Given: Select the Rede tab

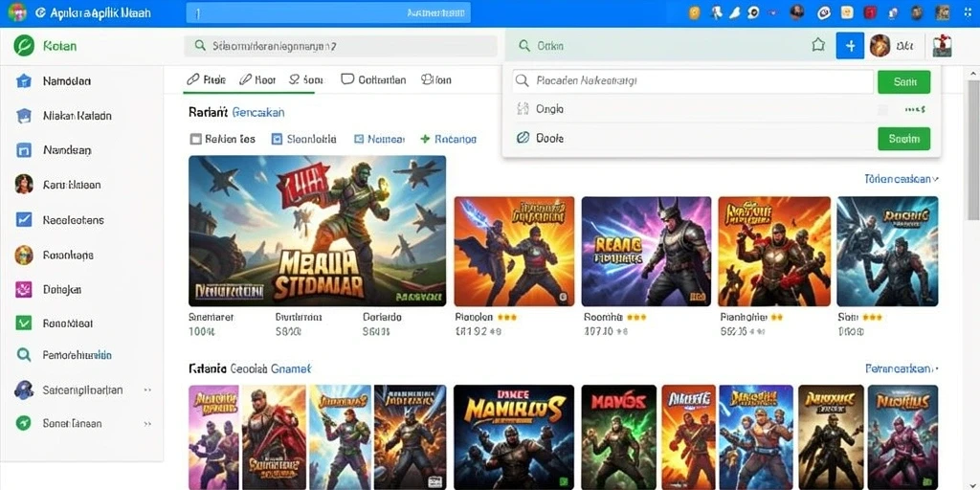Looking at the screenshot, I should point(207,79).
